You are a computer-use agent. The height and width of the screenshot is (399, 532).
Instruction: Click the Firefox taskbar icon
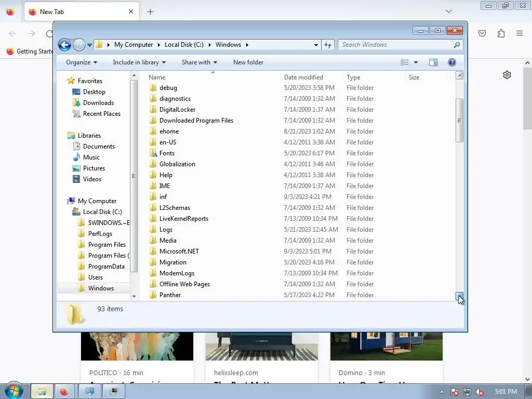tap(64, 392)
